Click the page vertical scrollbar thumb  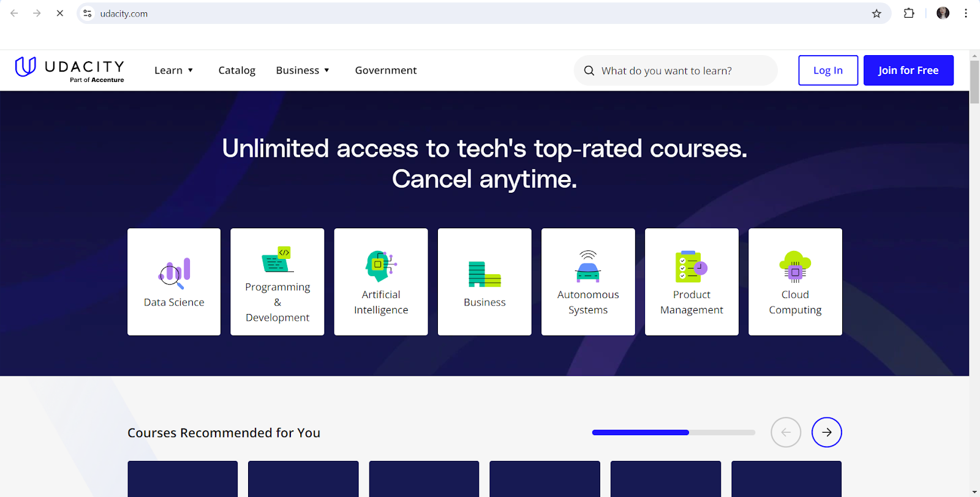point(974,81)
